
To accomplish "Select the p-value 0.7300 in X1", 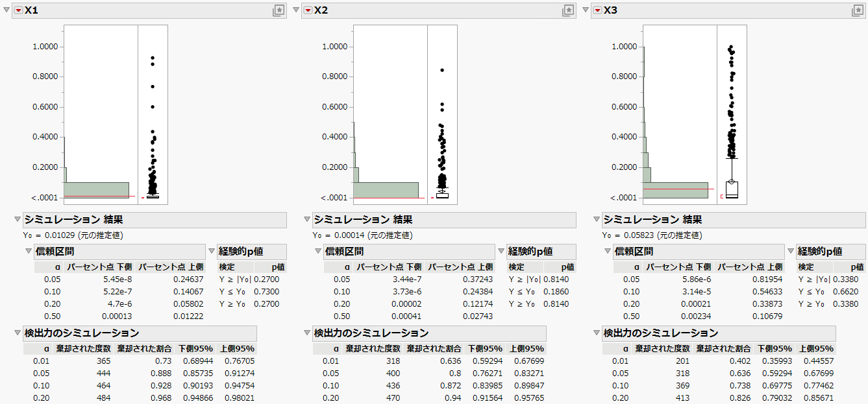I will (x=267, y=292).
